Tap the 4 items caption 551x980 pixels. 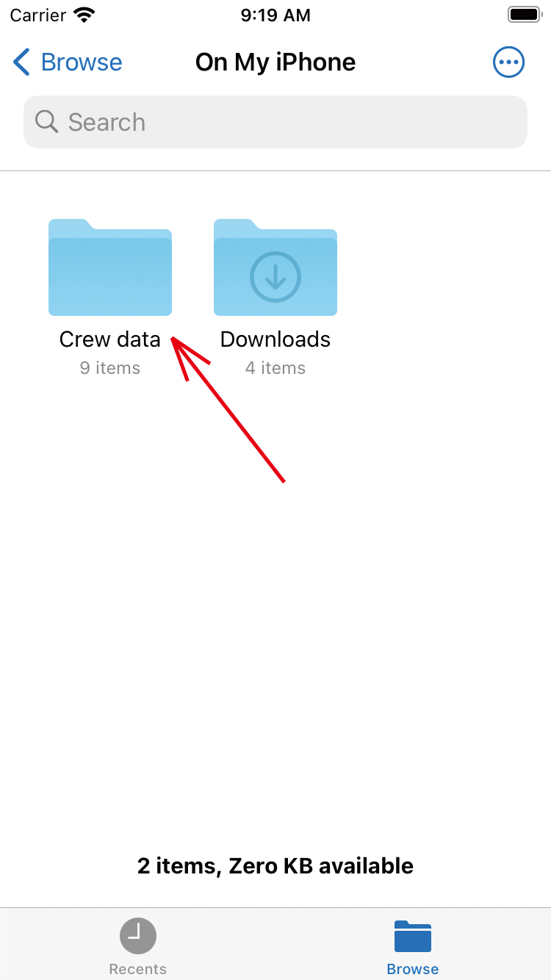pos(275,368)
